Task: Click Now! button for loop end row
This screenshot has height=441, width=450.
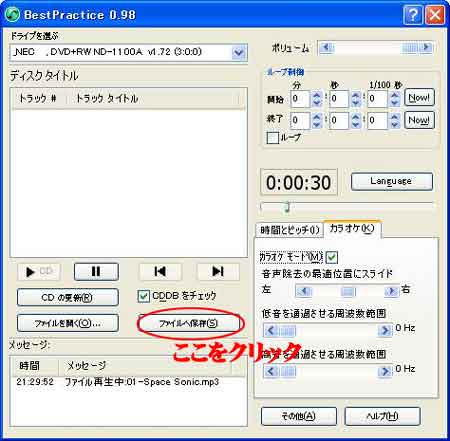Action: [419, 120]
